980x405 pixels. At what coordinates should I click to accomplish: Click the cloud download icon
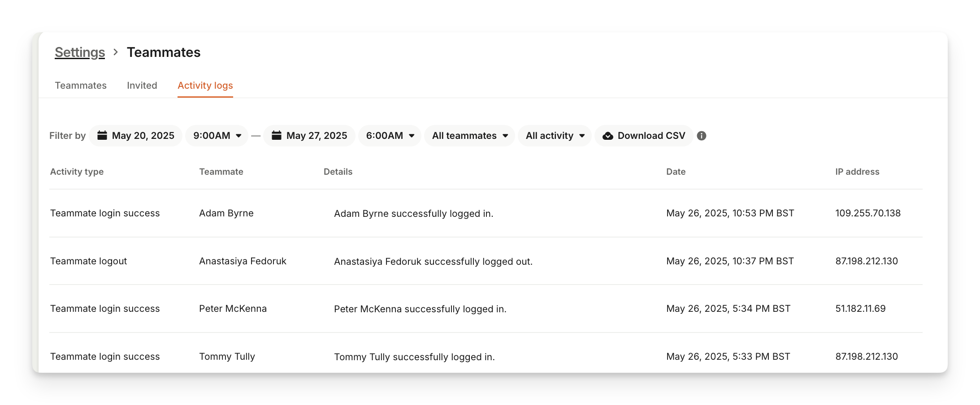coord(608,136)
